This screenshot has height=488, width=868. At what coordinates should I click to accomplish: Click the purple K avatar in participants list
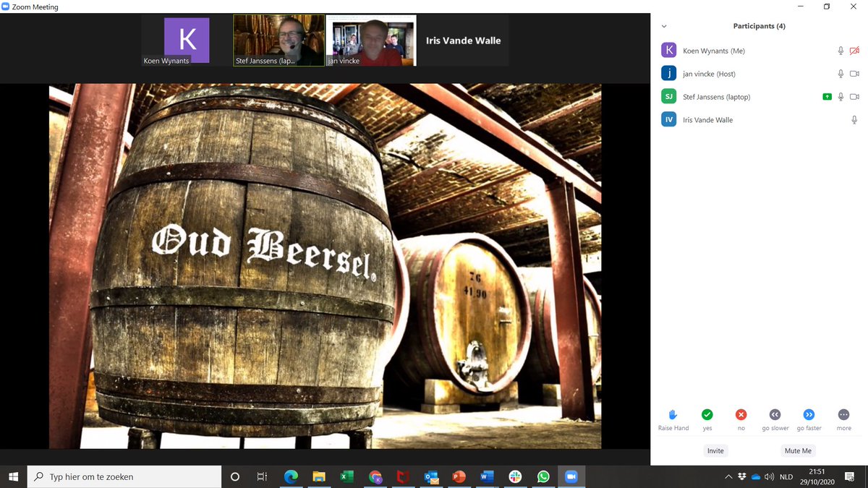point(669,51)
